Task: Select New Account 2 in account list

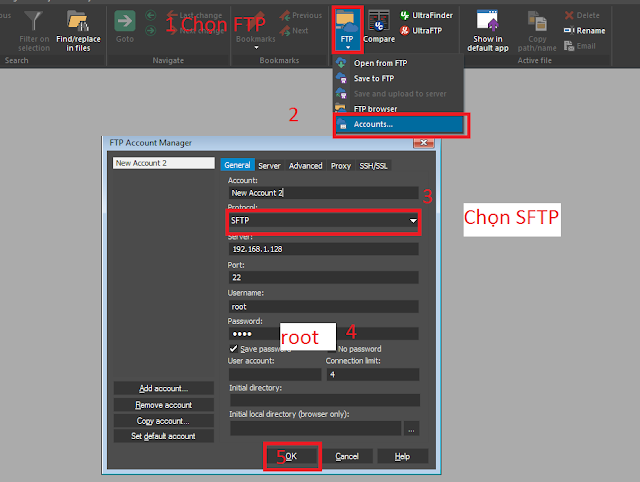Action: point(163,163)
